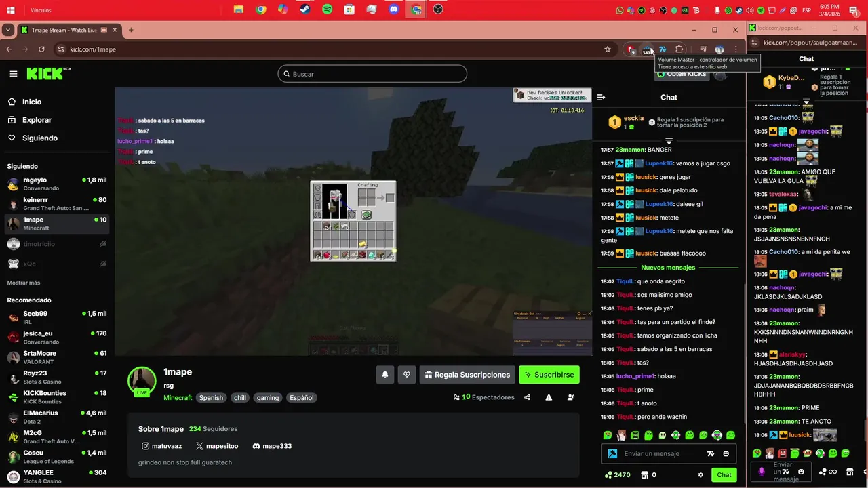Open Discord from the taskbar
868x488 pixels.
[x=394, y=9]
